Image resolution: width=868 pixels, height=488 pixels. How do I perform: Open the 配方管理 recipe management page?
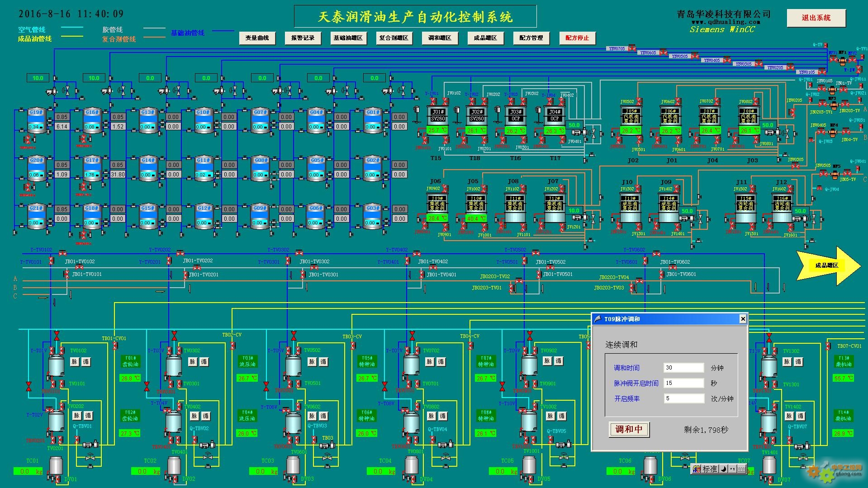tap(531, 38)
